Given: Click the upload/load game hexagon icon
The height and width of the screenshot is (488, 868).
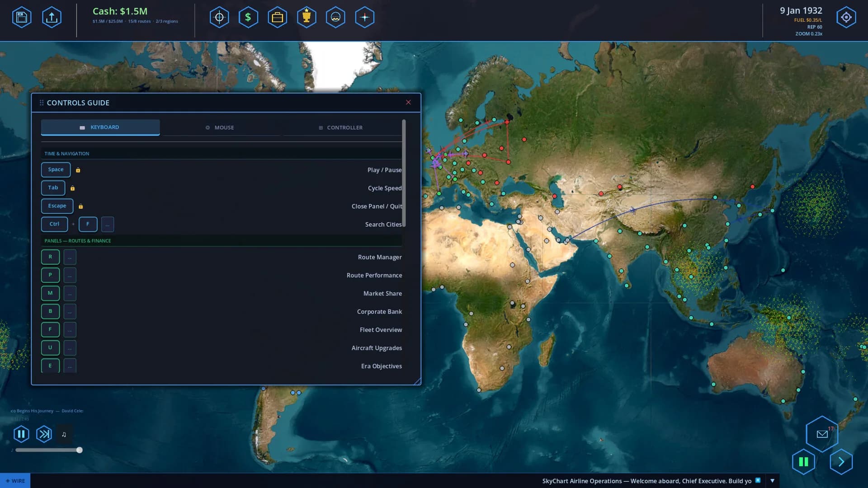Looking at the screenshot, I should (52, 18).
